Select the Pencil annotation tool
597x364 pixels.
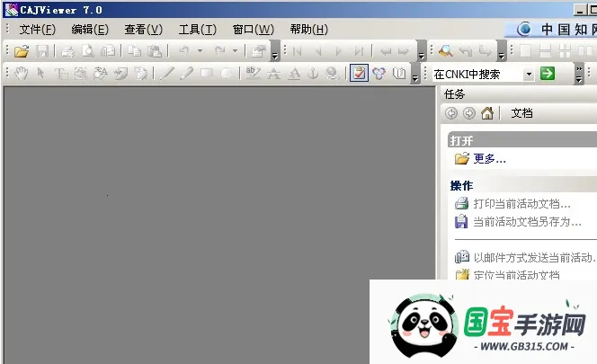187,73
